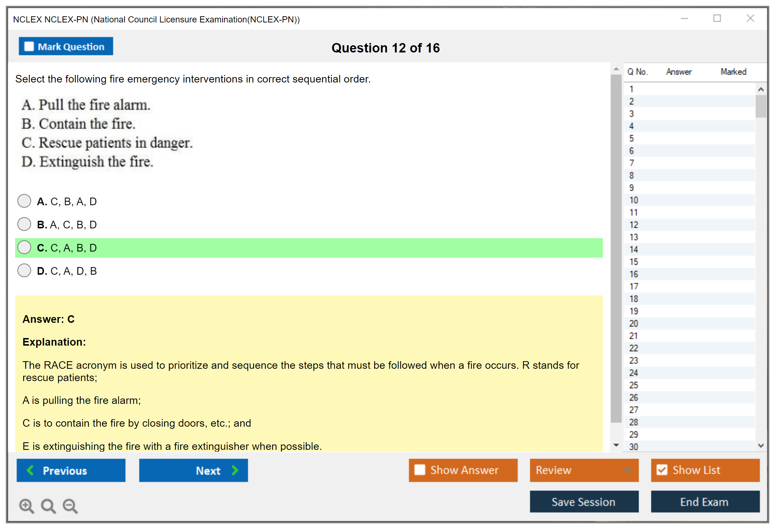Toggle the Mark Question checkbox
This screenshot has width=778, height=532.
(x=29, y=47)
